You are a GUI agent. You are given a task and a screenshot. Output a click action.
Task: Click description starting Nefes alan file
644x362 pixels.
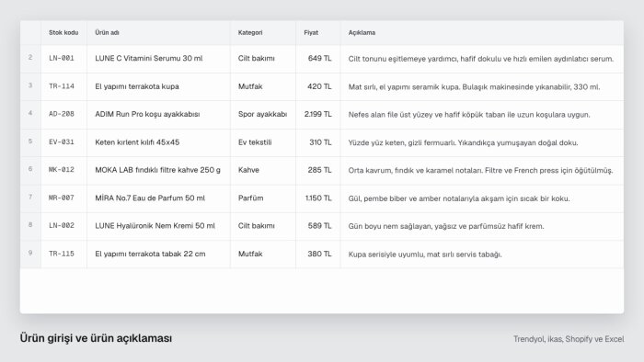482,114
